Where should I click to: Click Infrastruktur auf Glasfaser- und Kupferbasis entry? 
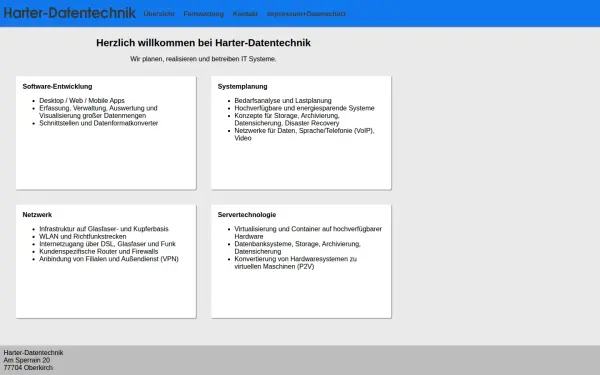point(104,229)
